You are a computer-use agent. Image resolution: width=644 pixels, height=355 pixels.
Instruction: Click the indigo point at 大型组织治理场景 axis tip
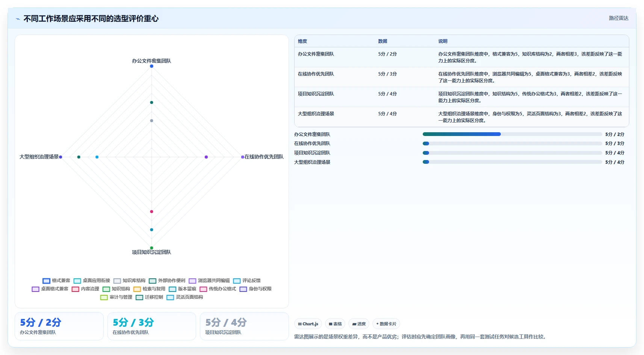(60, 157)
